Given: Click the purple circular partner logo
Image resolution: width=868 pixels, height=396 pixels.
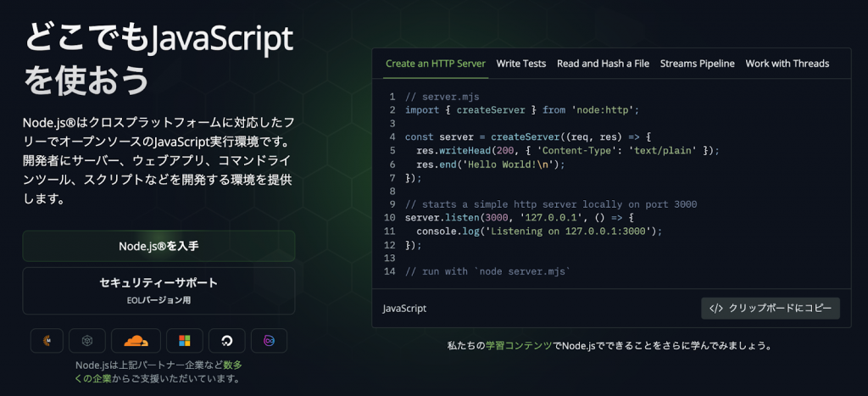Looking at the screenshot, I should coord(269,340).
